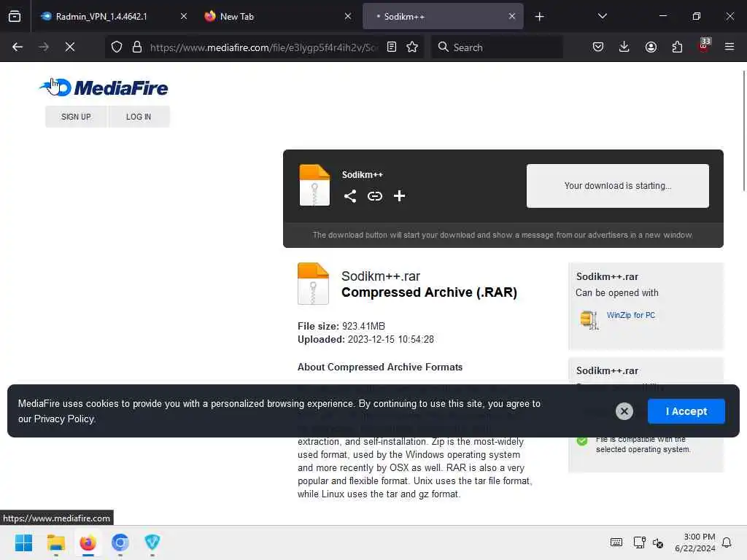Image resolution: width=747 pixels, height=560 pixels.
Task: Expand the list all tabs dropdown
Action: point(602,16)
